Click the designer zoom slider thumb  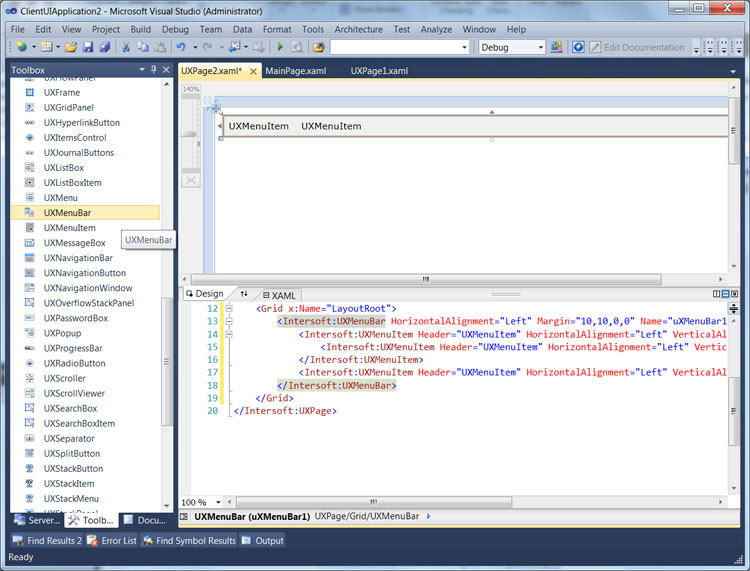(x=189, y=134)
